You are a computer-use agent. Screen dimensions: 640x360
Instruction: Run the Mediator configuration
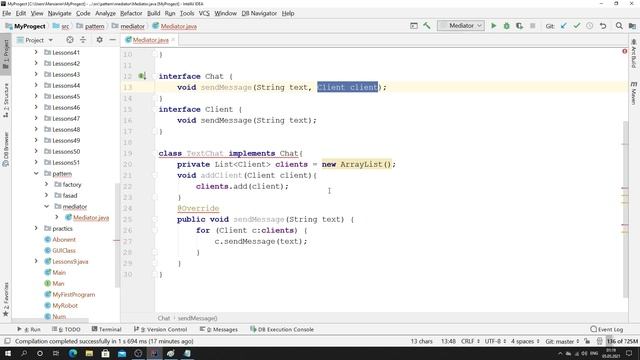click(x=493, y=26)
